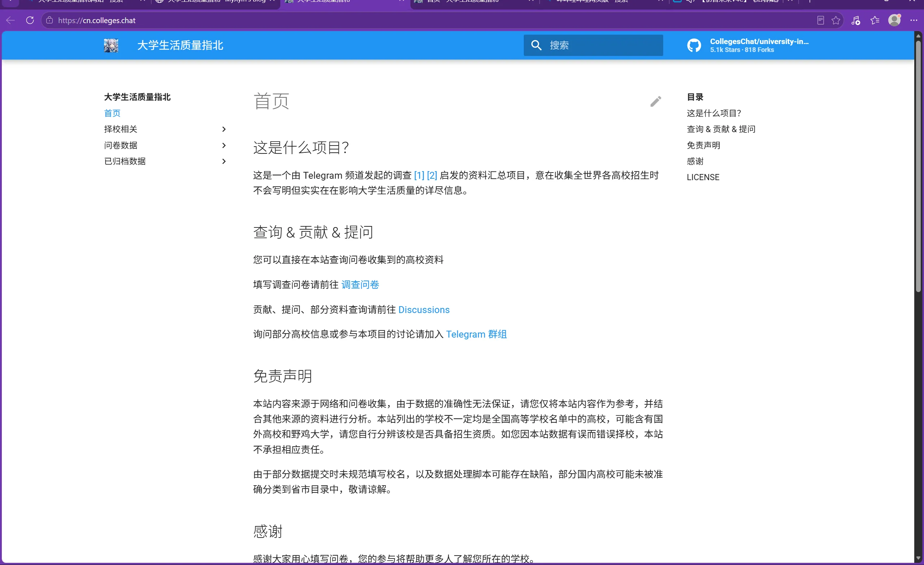Reload the page with refresh icon

point(30,20)
